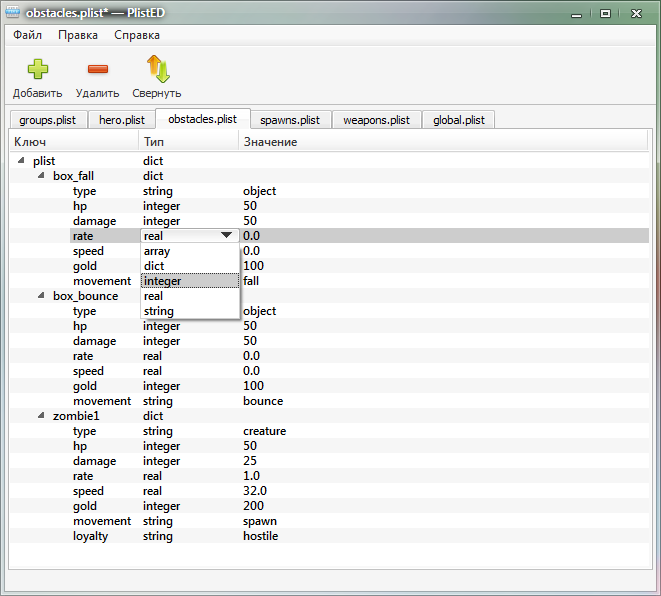Choose integer in the type dropdown

[190, 281]
